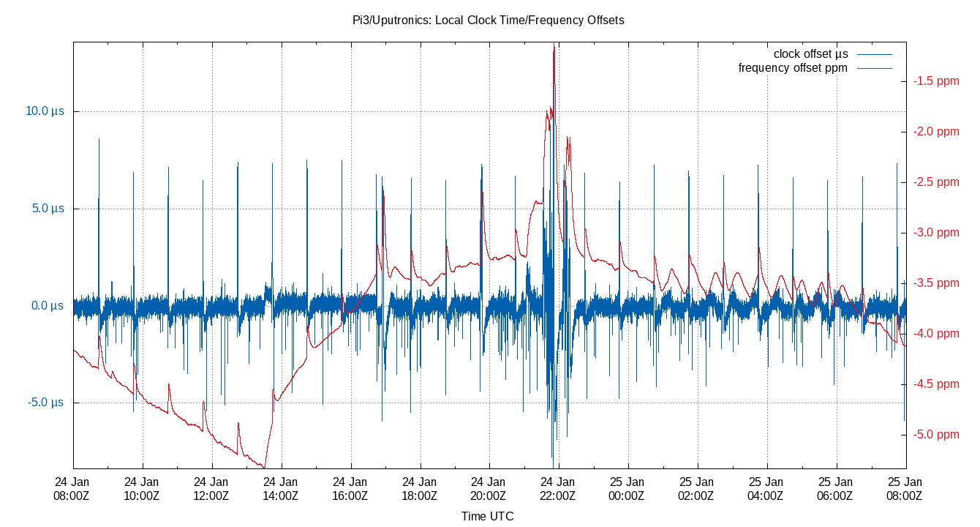Click line sample beside 'frequency offset ppm' legend

click(x=874, y=69)
